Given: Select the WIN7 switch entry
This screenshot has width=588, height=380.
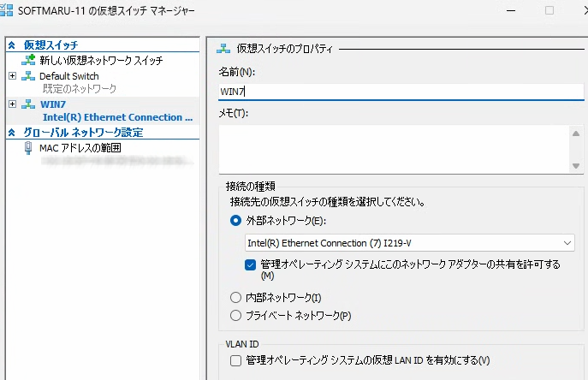Looking at the screenshot, I should click(53, 104).
